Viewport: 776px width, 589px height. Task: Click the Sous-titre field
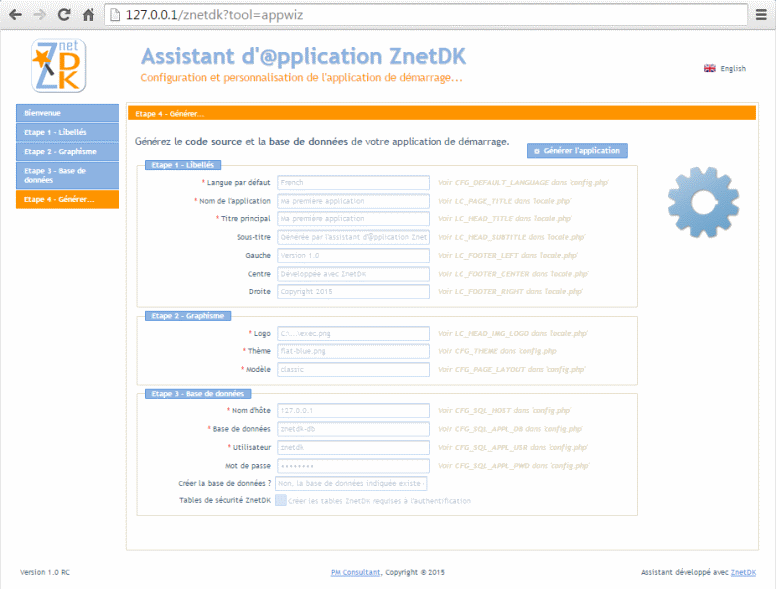pos(353,237)
